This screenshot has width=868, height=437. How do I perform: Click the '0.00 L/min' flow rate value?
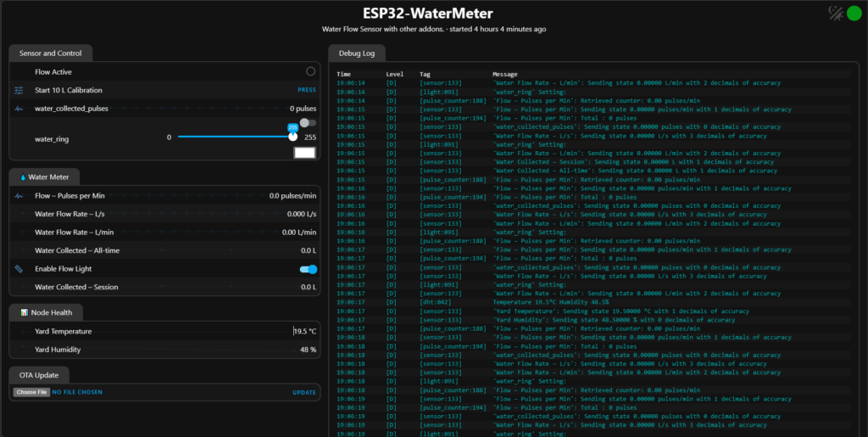299,232
